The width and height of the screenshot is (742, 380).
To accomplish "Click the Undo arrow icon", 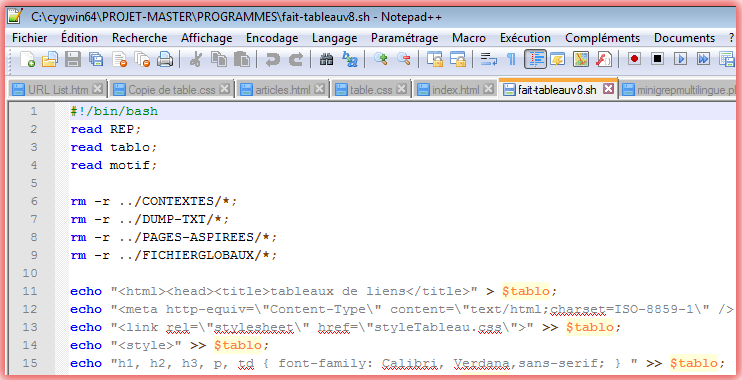I will click(272, 59).
